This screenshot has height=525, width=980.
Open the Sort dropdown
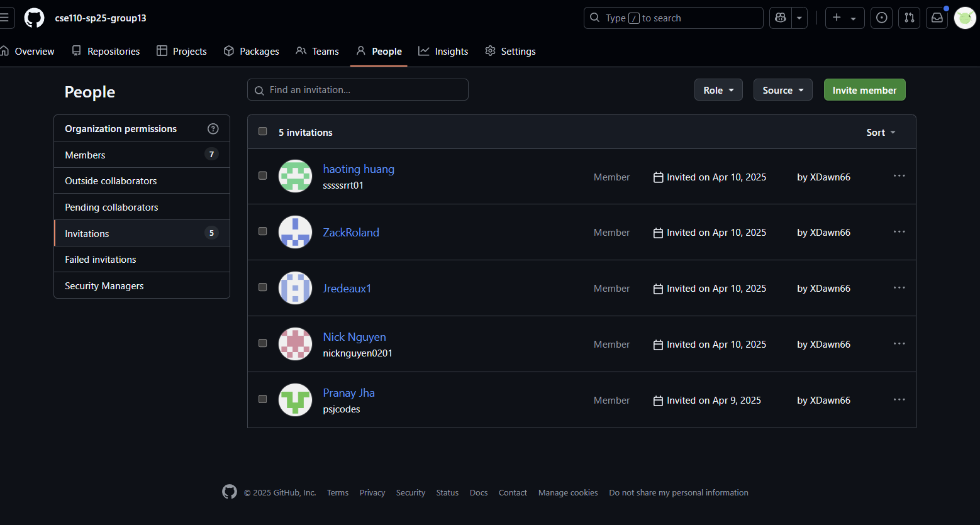tap(881, 132)
